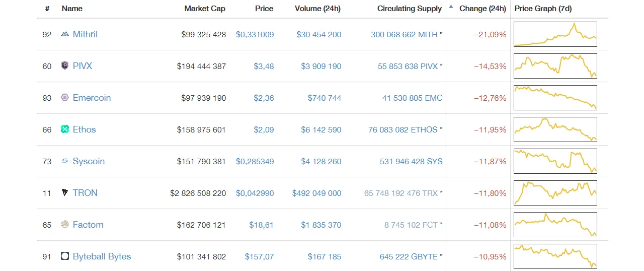
Task: Open Syscoin 7-day price graph
Action: [555, 161]
